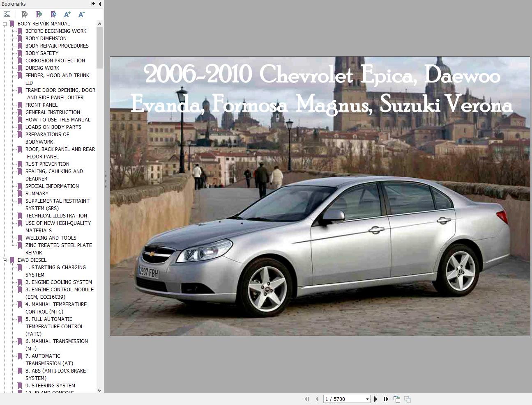Open FRAME DOOR OPENING bookmark
Image resolution: width=532 pixels, height=405 pixels.
click(x=60, y=94)
